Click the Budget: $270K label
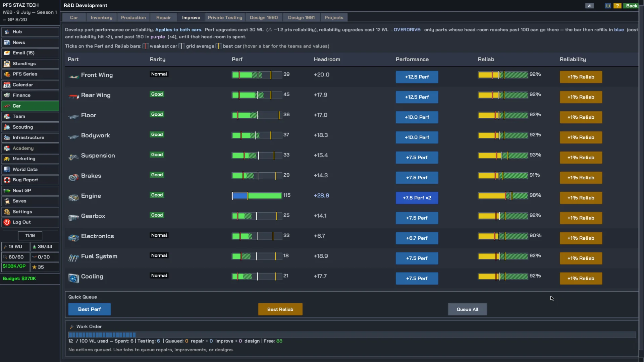 19,279
